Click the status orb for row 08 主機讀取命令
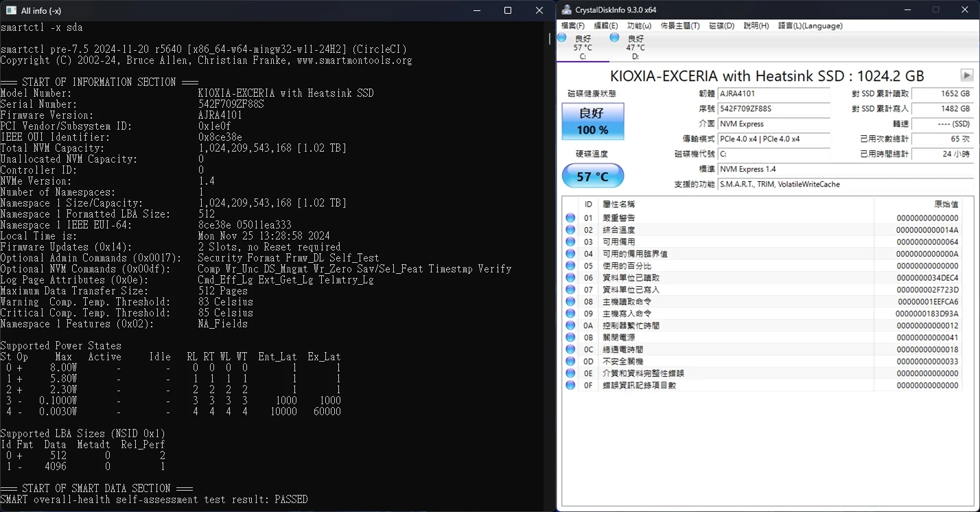Viewport: 980px width, 512px height. click(570, 302)
